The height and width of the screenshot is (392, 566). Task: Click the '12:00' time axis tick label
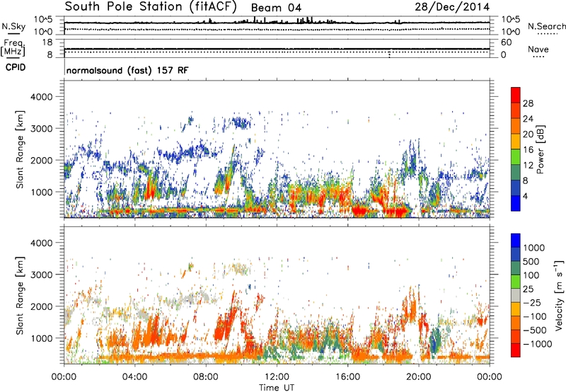pos(277,376)
